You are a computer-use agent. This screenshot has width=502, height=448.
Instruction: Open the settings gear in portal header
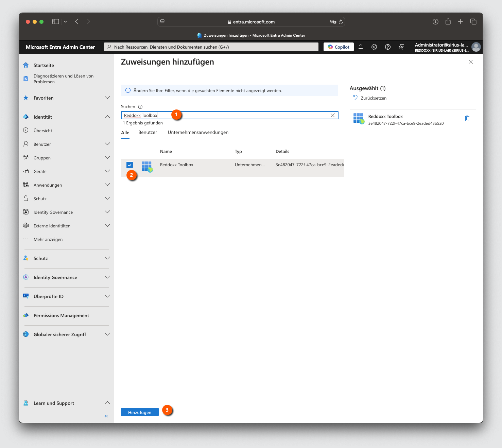[374, 47]
